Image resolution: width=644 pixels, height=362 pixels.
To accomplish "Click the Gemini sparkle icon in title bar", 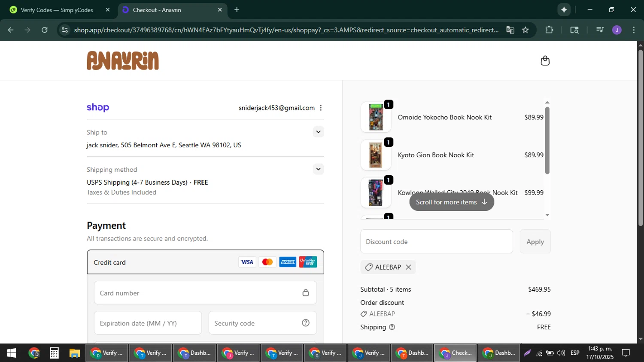I will tap(564, 10).
